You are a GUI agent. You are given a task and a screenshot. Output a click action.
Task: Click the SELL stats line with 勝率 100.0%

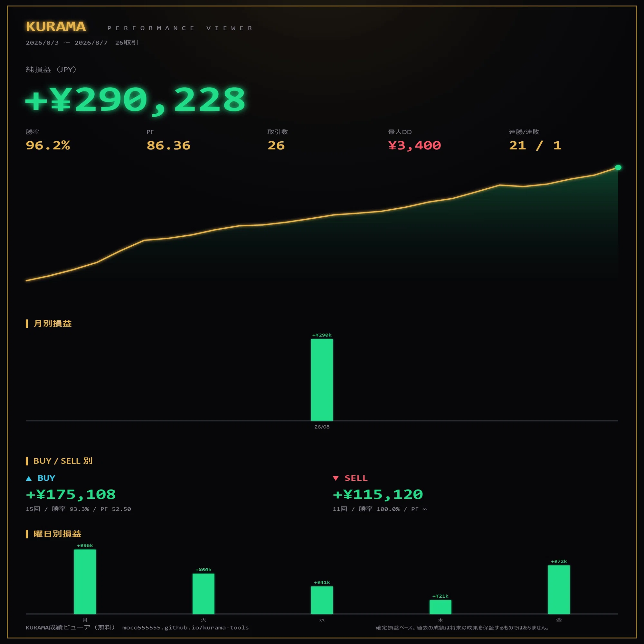[x=380, y=509]
